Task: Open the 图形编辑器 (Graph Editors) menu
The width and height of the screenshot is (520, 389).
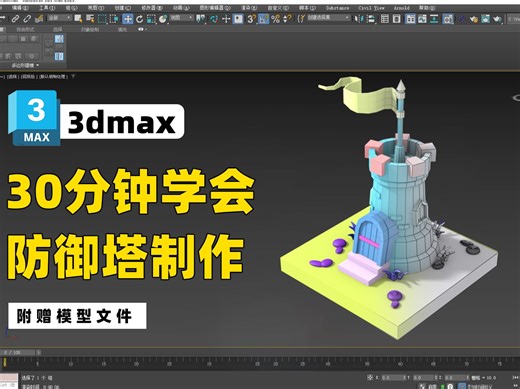Action: (215, 8)
